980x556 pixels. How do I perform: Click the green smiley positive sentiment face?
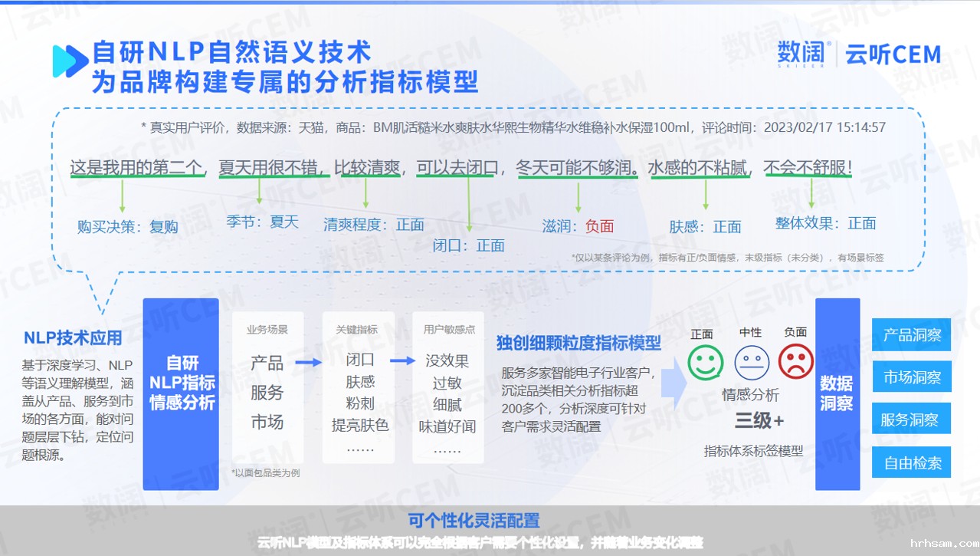[x=705, y=362]
